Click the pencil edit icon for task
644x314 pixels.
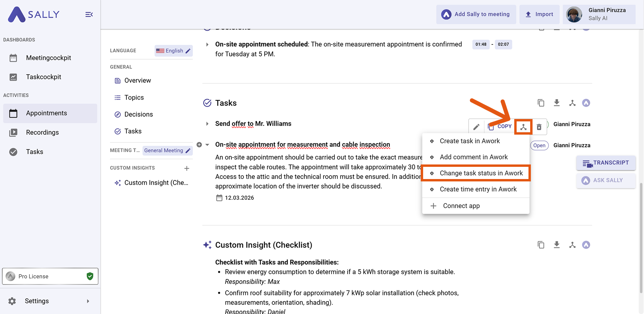(x=476, y=127)
